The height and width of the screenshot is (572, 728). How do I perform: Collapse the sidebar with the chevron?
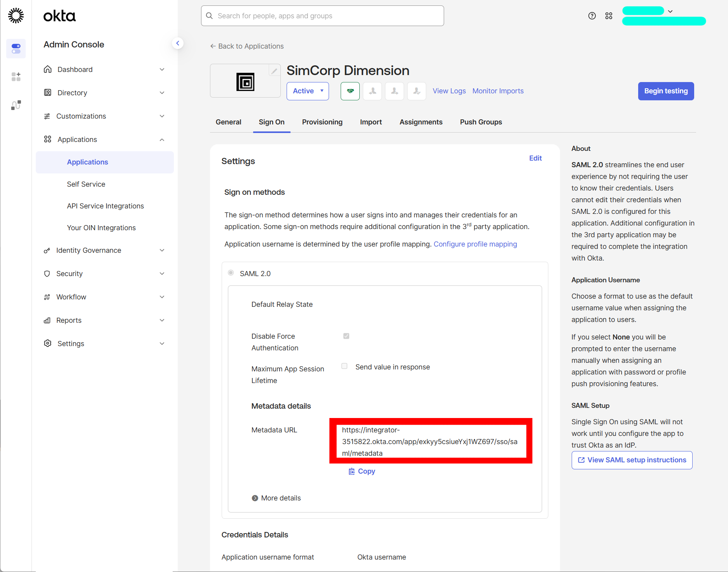pos(178,43)
